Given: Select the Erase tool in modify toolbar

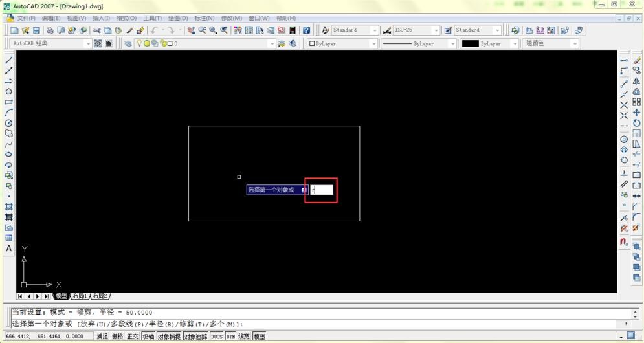Looking at the screenshot, I should pos(636,60).
